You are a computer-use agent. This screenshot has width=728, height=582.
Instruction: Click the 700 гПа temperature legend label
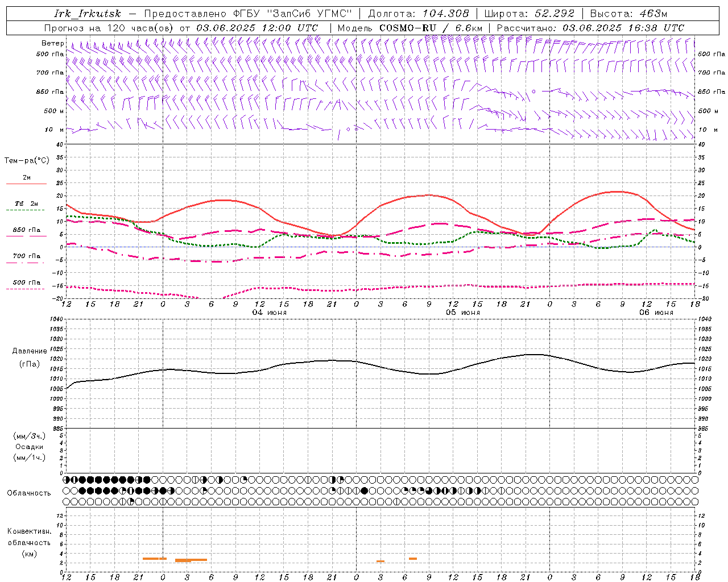pos(27,256)
